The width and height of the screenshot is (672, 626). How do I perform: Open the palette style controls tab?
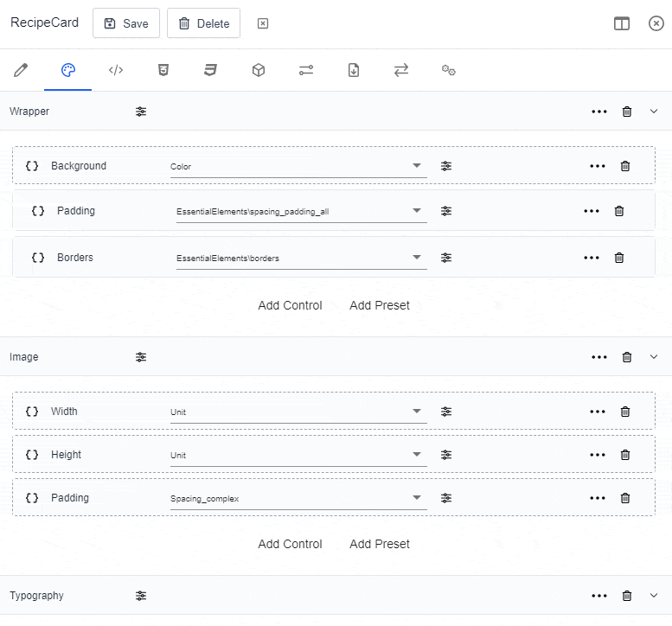coord(68,70)
